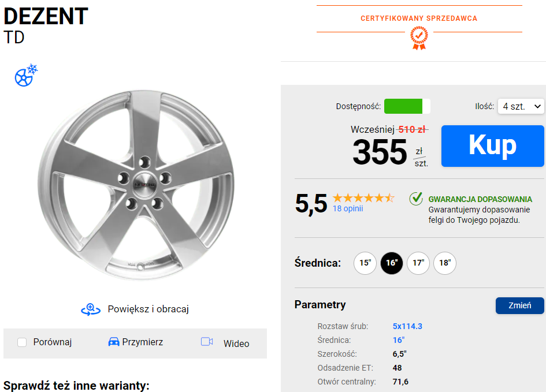The image size is (546, 392).
Task: Tick the Porównaj checkbox
Action: pos(22,342)
